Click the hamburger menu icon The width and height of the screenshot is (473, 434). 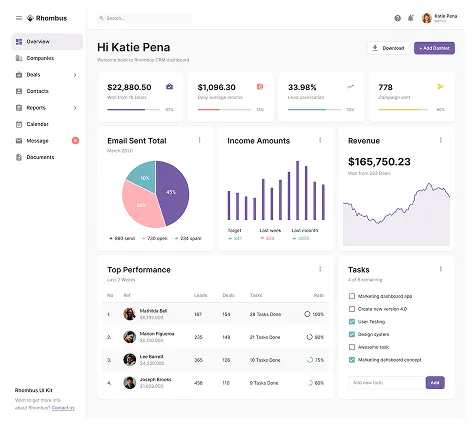tap(19, 18)
